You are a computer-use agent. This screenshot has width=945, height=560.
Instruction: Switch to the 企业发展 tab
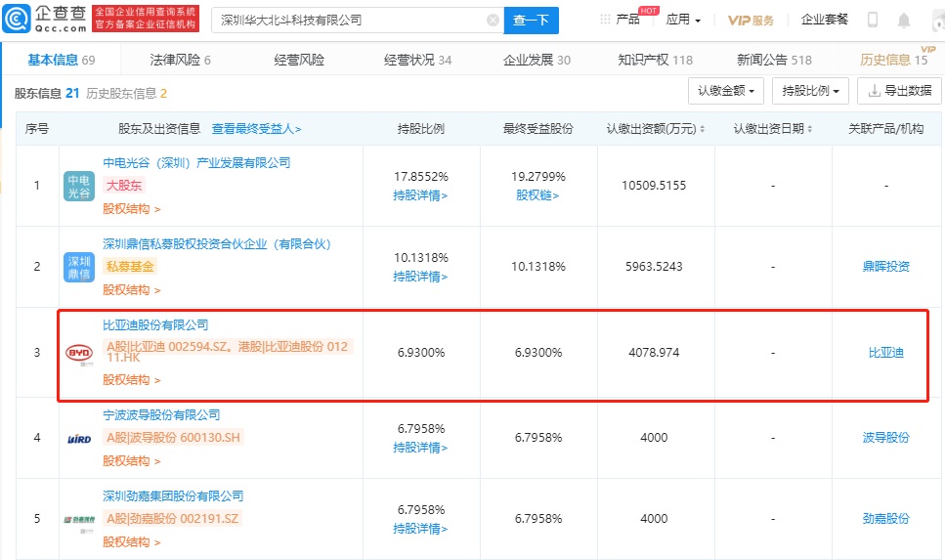click(537, 60)
